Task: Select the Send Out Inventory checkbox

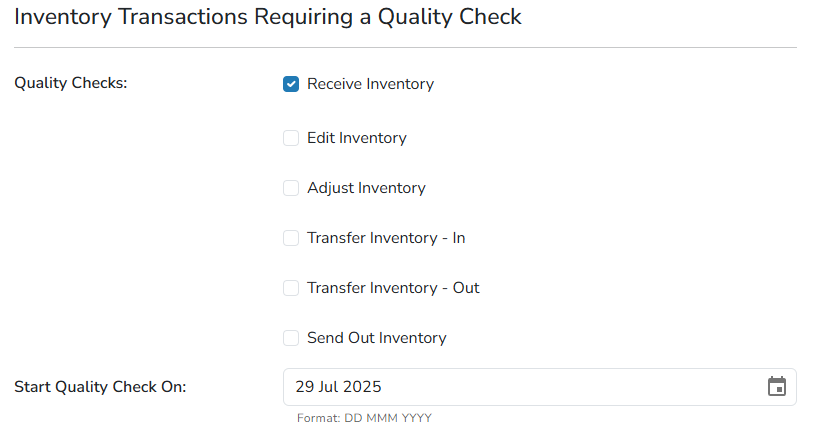Action: [291, 338]
